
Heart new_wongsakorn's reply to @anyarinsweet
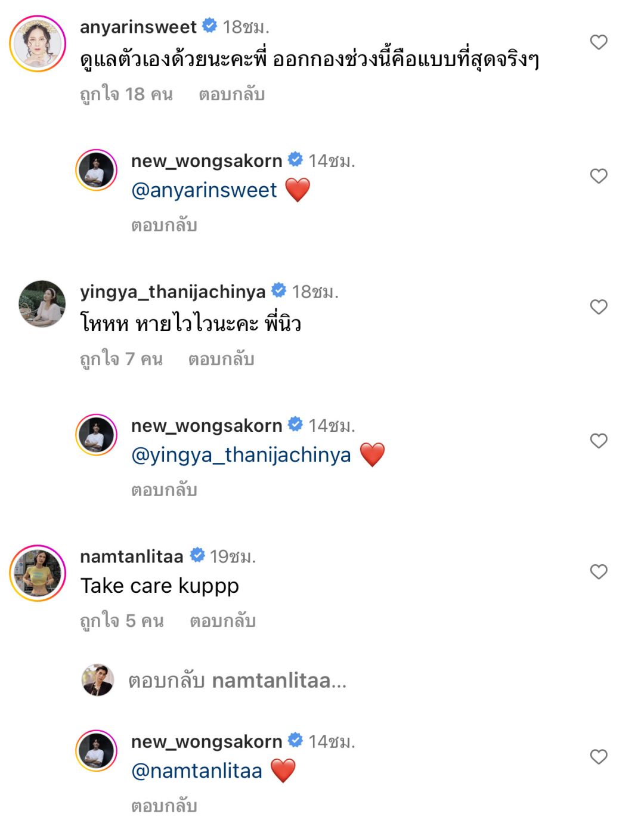598,176
